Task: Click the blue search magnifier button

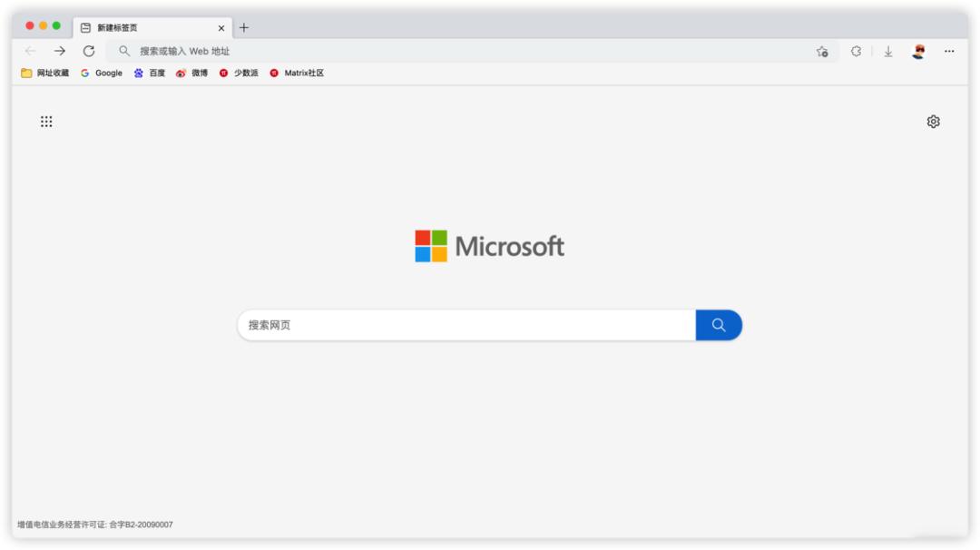Action: (x=719, y=325)
